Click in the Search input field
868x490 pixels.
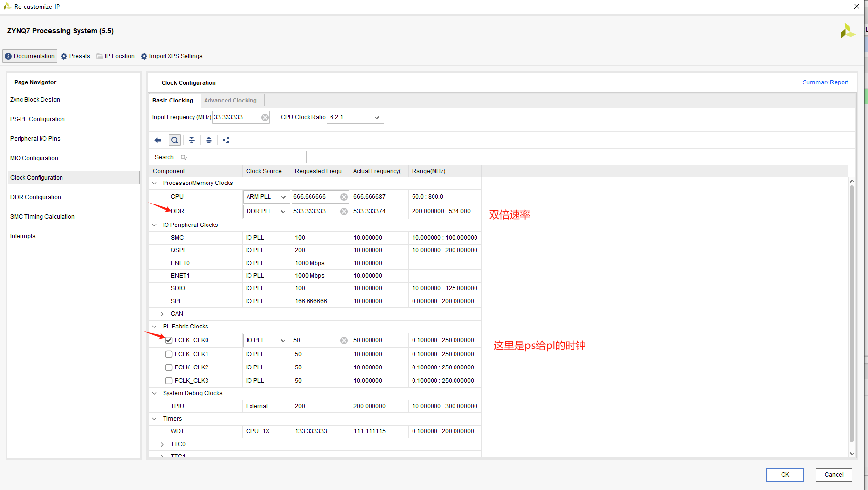[243, 157]
